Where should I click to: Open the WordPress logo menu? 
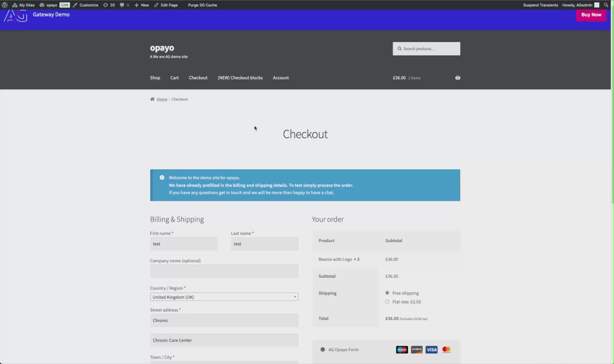coord(5,5)
